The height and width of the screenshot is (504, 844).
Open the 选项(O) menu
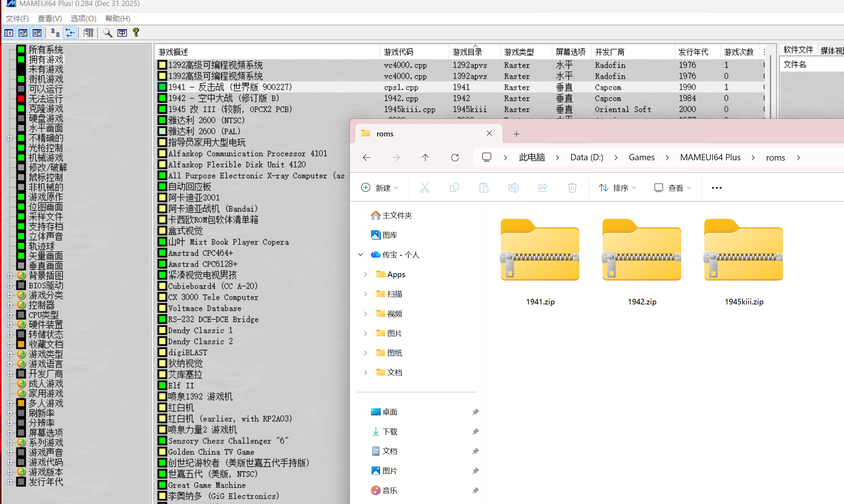(83, 18)
